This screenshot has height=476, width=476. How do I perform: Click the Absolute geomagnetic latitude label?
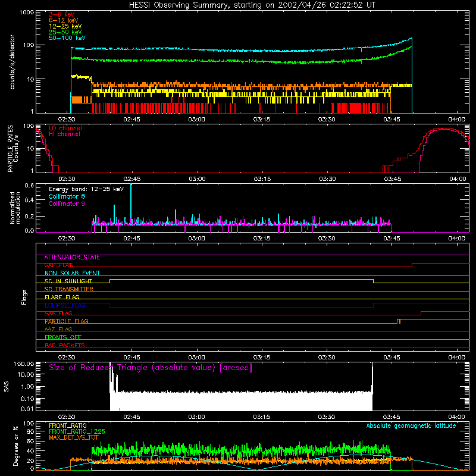[x=411, y=425]
